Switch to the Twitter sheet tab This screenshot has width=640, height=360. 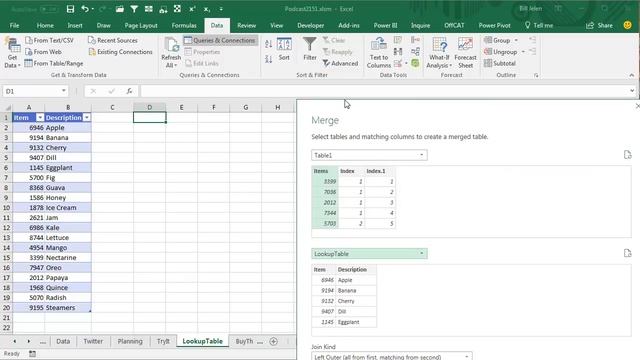pyautogui.click(x=93, y=341)
